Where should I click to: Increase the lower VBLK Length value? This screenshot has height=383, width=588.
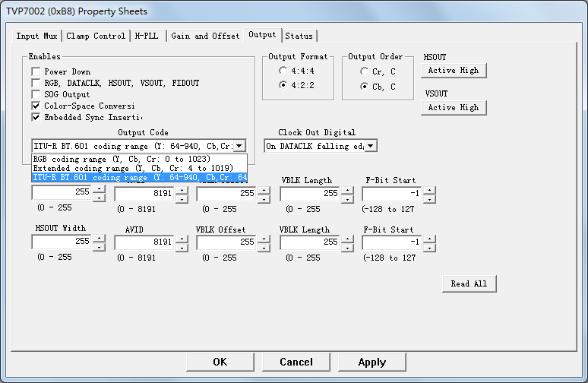pyautogui.click(x=348, y=239)
